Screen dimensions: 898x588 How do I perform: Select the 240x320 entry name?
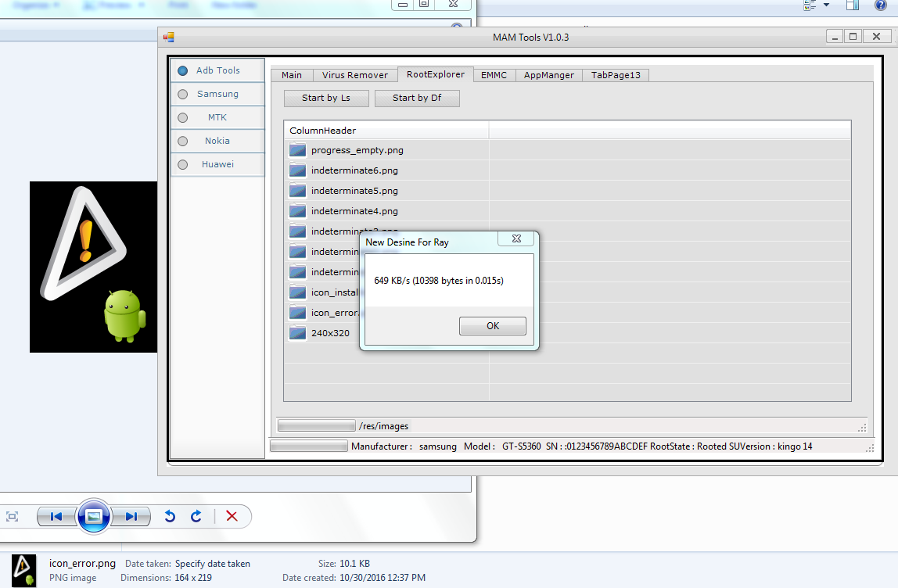pos(330,332)
